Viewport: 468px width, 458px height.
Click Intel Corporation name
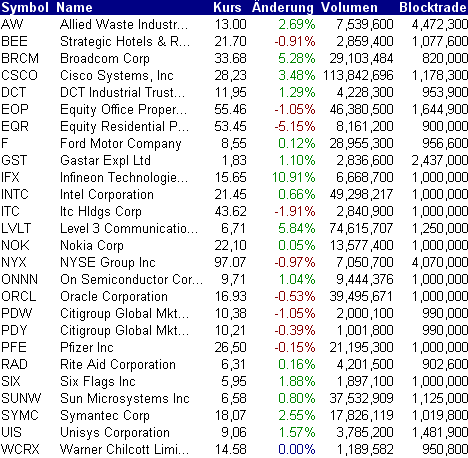pyautogui.click(x=107, y=194)
